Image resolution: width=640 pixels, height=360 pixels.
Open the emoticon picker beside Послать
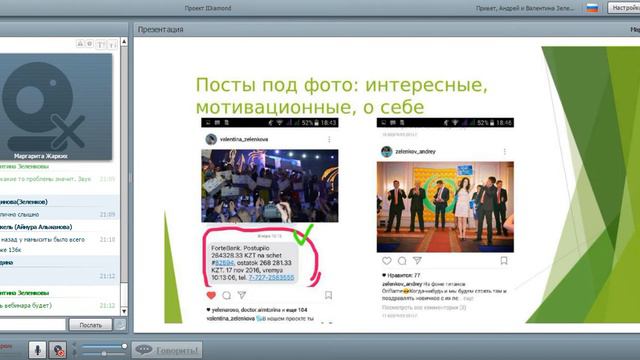(120, 325)
